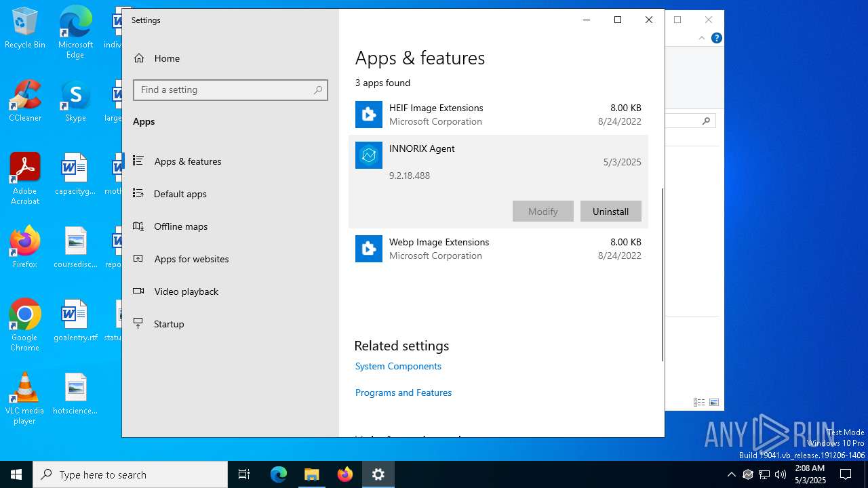Open Adobe Acrobat desktop shortcut
Image resolution: width=868 pixels, height=488 pixels.
point(24,179)
